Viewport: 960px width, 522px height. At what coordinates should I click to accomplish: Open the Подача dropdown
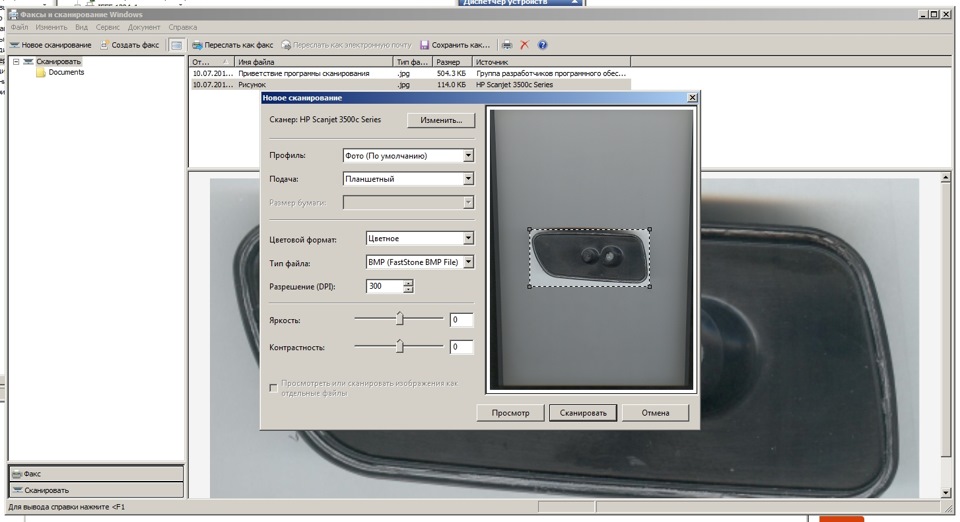pos(468,179)
